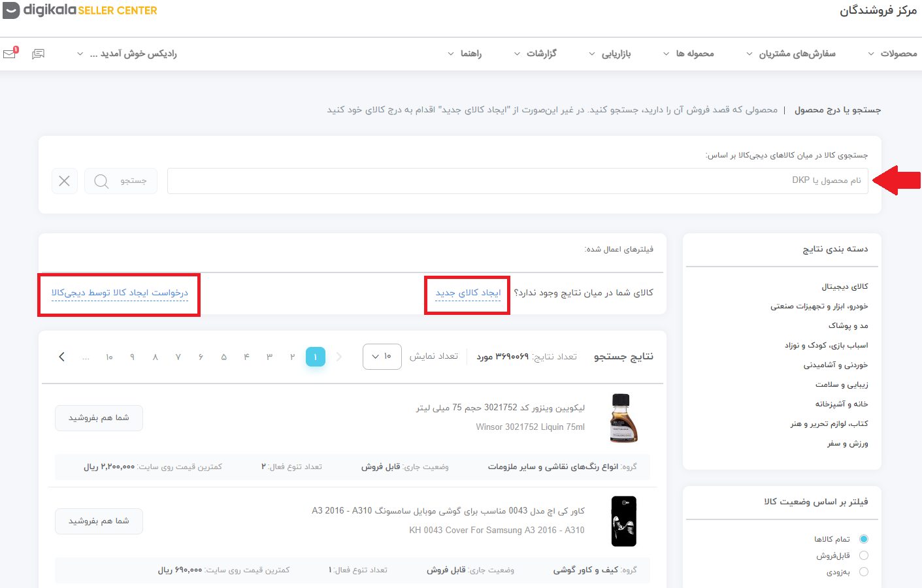922x588 pixels.
Task: Open the بازاریابی menu
Action: 610,54
